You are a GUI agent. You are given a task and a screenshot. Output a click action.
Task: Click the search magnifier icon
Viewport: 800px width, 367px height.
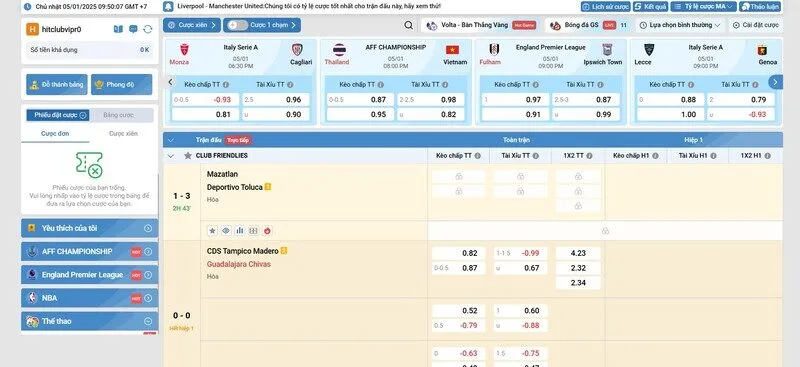(x=409, y=25)
